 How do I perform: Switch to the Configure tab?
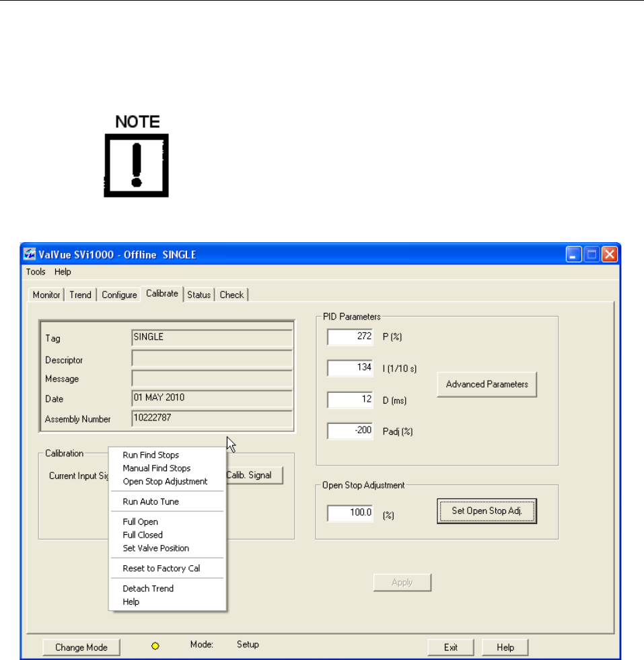point(119,295)
